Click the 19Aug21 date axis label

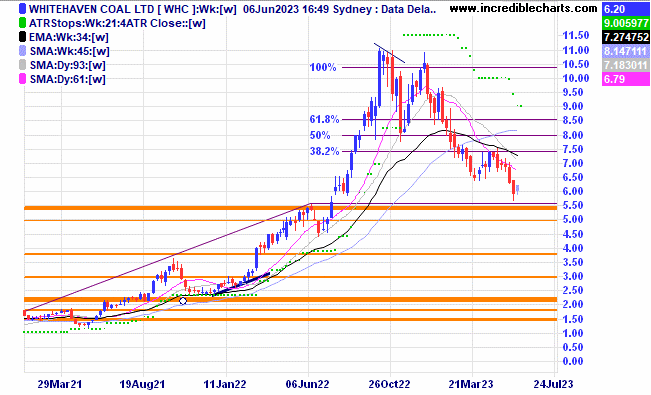[x=142, y=384]
